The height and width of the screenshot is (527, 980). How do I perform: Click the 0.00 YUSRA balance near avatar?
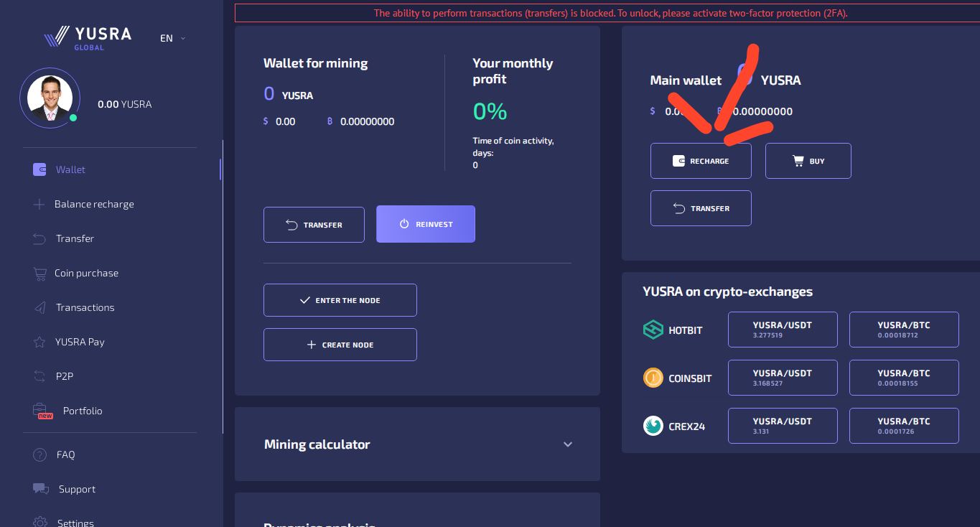[x=125, y=104]
